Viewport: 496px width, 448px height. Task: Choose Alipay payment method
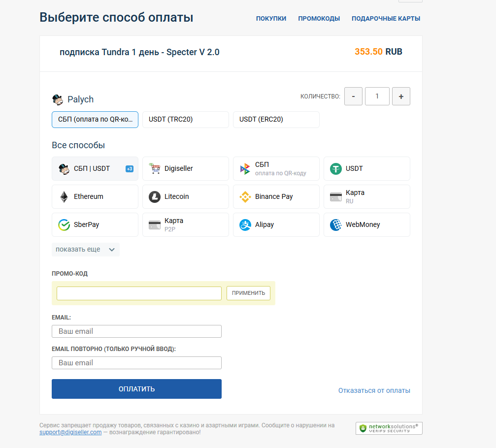pyautogui.click(x=276, y=225)
